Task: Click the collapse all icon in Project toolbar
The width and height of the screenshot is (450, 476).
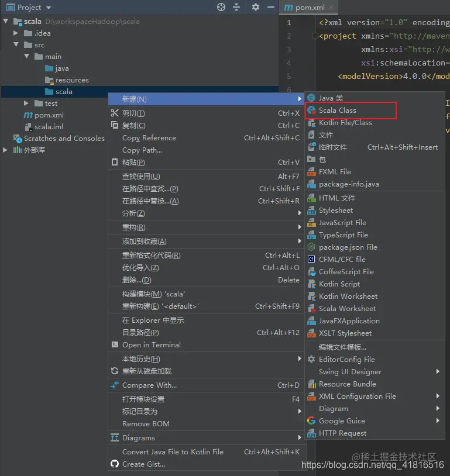Action: [236, 7]
